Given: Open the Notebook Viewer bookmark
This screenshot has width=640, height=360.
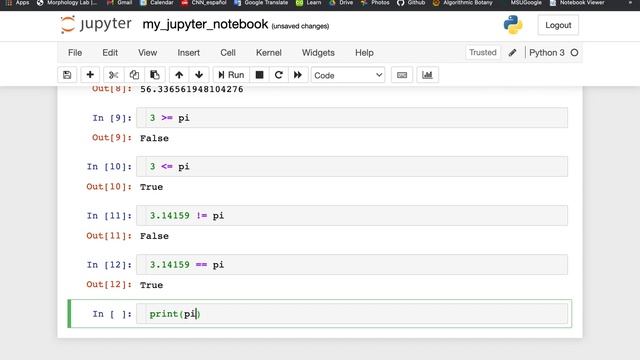Looking at the screenshot, I should point(577,3).
